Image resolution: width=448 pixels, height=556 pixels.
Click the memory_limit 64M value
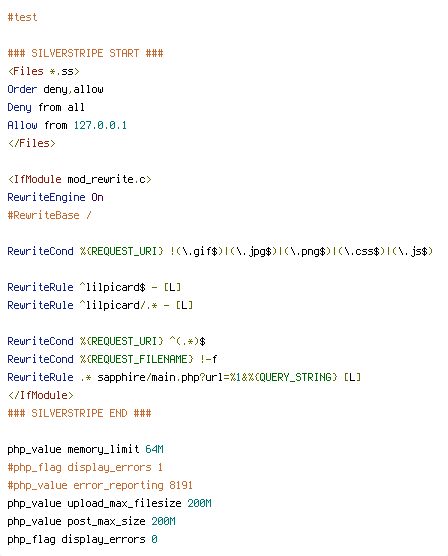[x=154, y=449]
